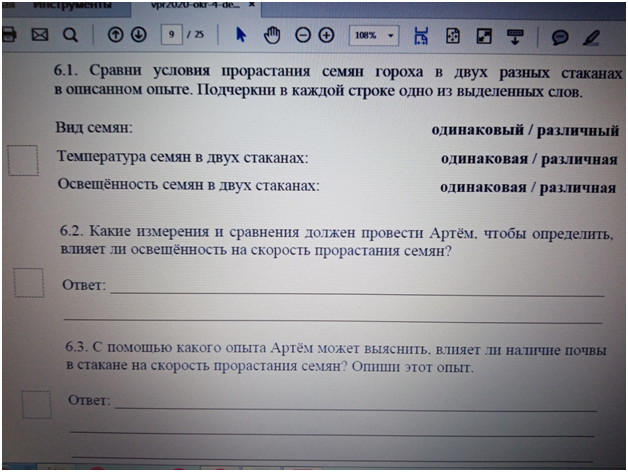This screenshot has width=628, height=472.
Task: Click the fit page icon
Action: 453,36
